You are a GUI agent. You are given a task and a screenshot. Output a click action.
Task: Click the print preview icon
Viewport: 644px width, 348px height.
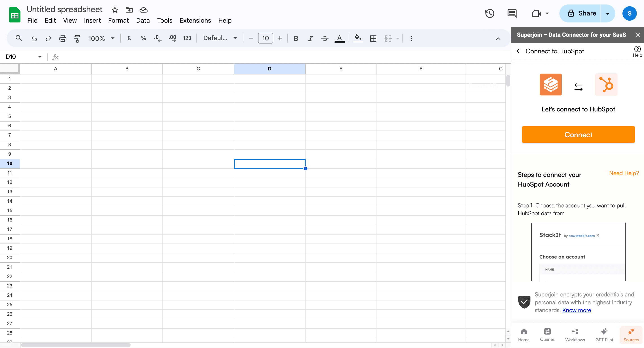[63, 39]
